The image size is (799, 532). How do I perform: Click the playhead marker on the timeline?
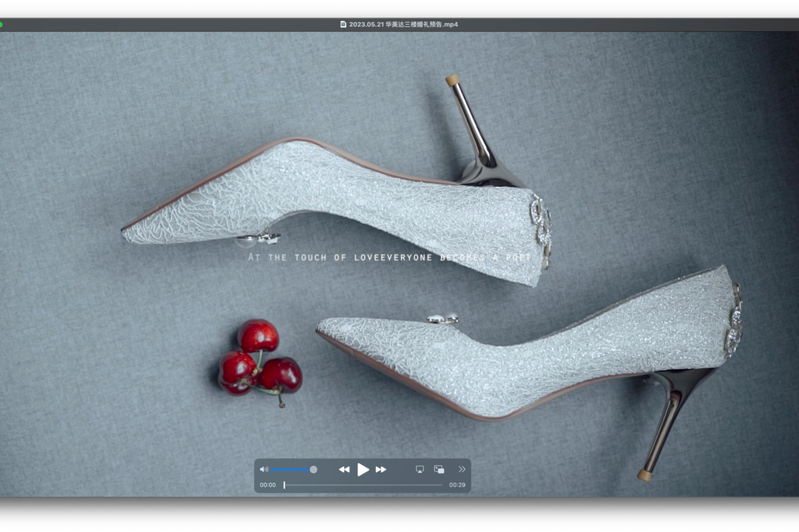click(284, 485)
